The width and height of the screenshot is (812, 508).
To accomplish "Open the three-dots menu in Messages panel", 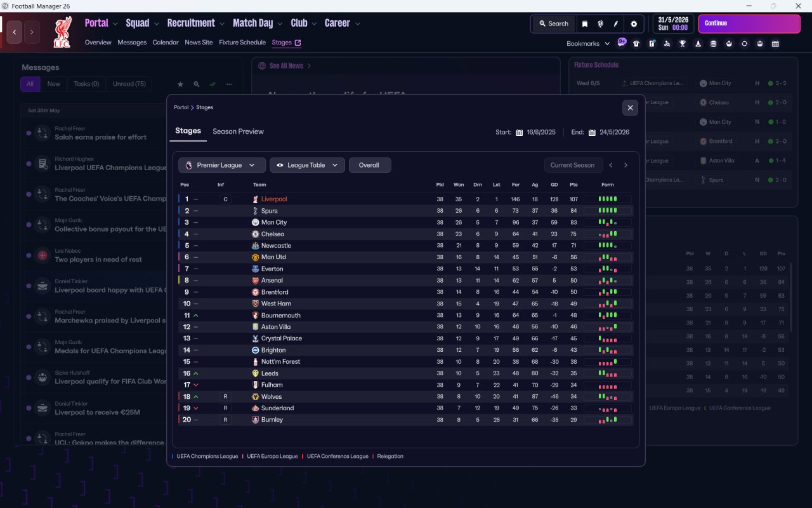I will pos(229,84).
